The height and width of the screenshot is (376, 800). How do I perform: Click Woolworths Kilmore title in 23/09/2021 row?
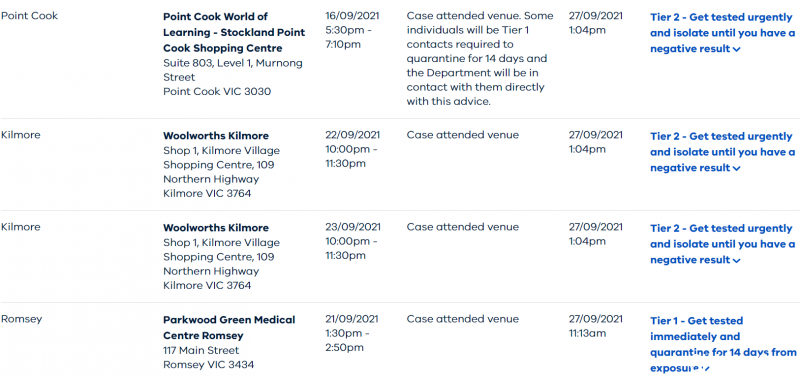[216, 228]
